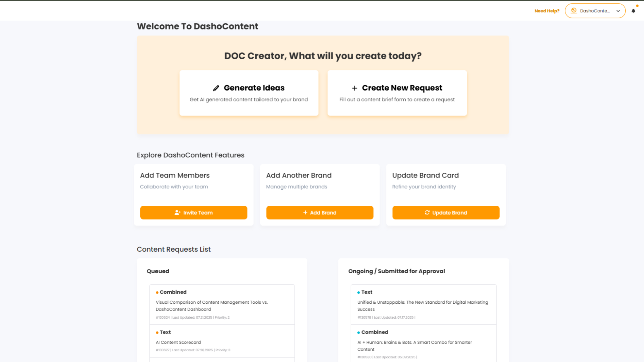Click the blue status dot on the Text request
Image resolution: width=644 pixels, height=362 pixels.
tap(358, 292)
